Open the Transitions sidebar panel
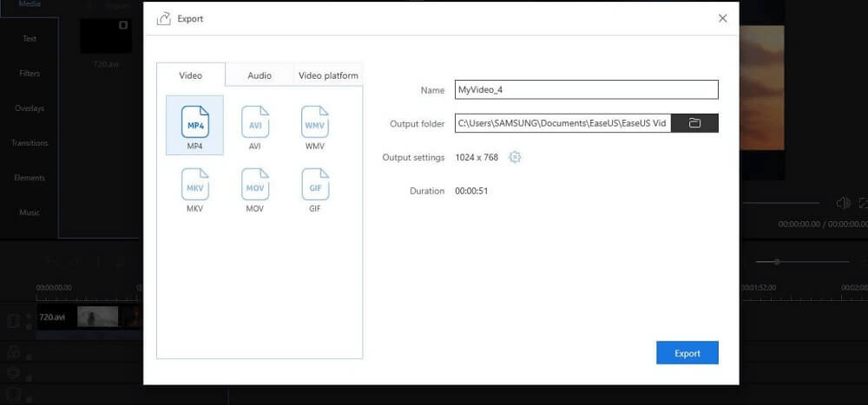This screenshot has height=405, width=868. coord(30,143)
